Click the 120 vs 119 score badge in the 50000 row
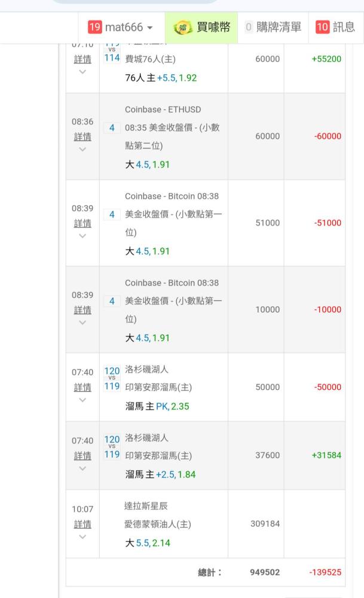The width and height of the screenshot is (364, 598). click(x=112, y=378)
